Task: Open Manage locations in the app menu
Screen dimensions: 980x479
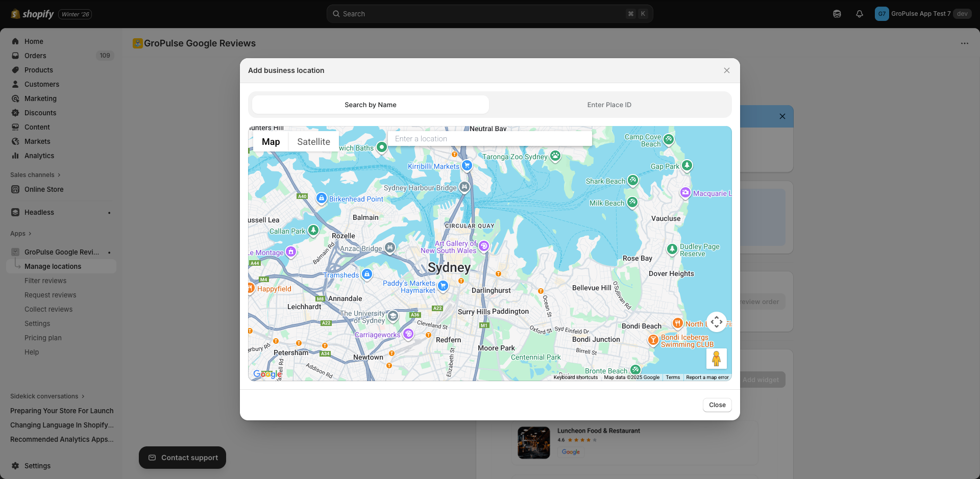Action: tap(53, 266)
